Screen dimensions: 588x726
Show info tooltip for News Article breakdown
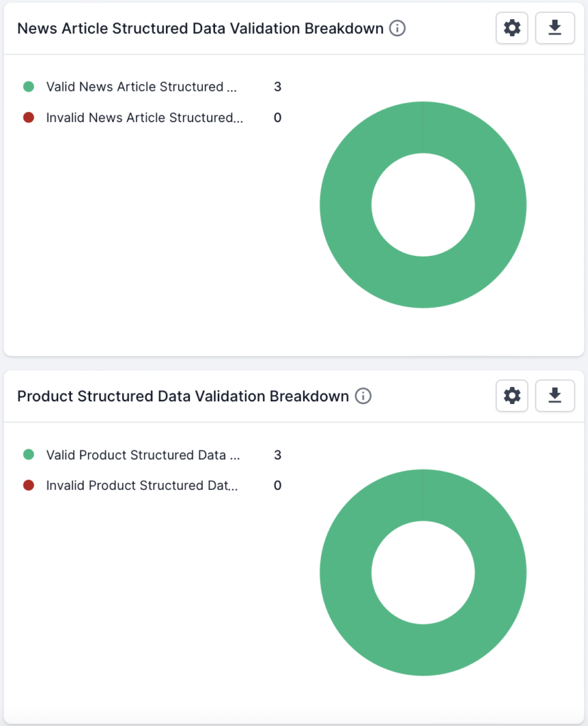(x=397, y=28)
